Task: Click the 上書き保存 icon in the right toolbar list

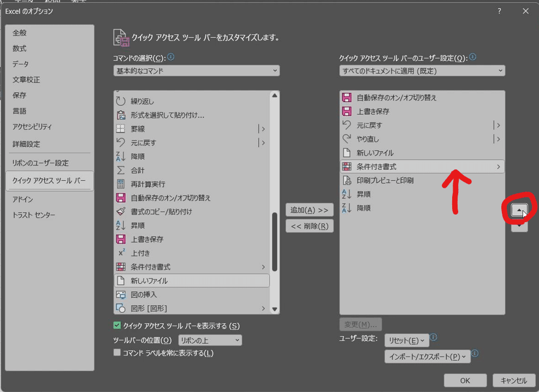Action: [x=346, y=111]
